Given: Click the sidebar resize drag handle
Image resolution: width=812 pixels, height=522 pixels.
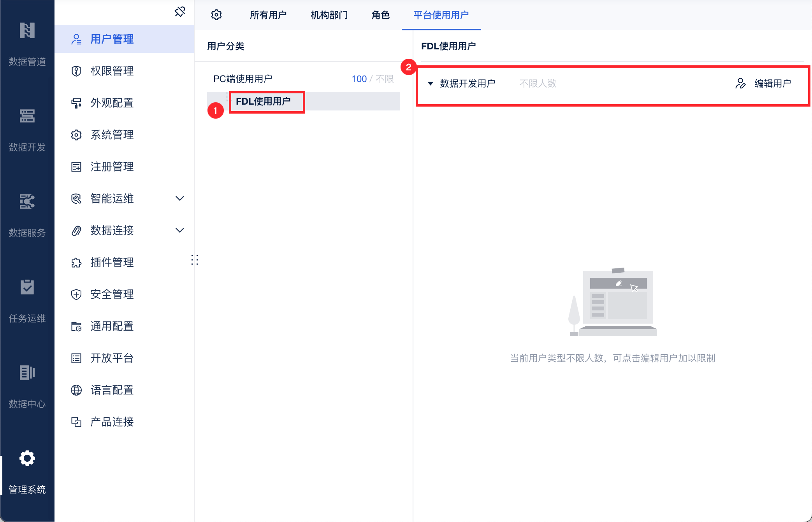Looking at the screenshot, I should 195,260.
